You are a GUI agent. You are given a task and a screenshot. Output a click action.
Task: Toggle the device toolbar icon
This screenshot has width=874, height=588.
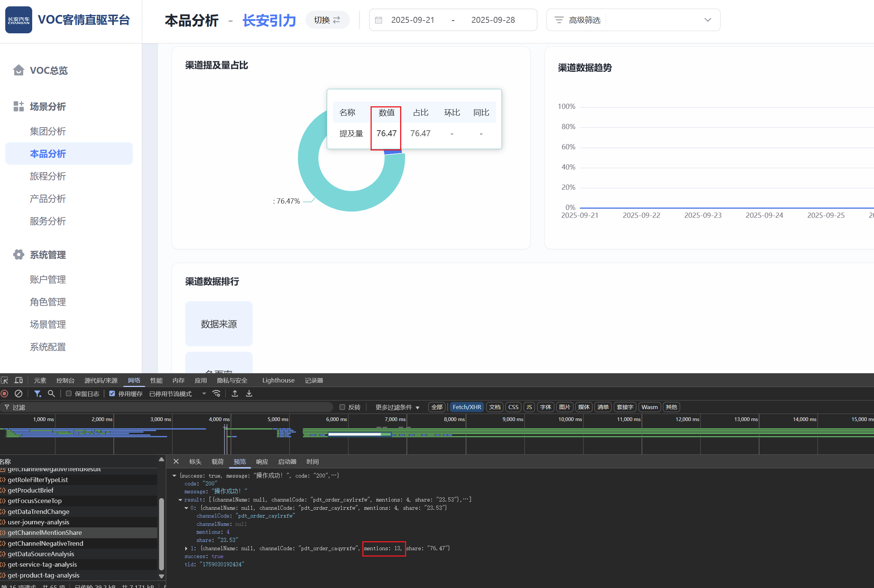tap(18, 380)
